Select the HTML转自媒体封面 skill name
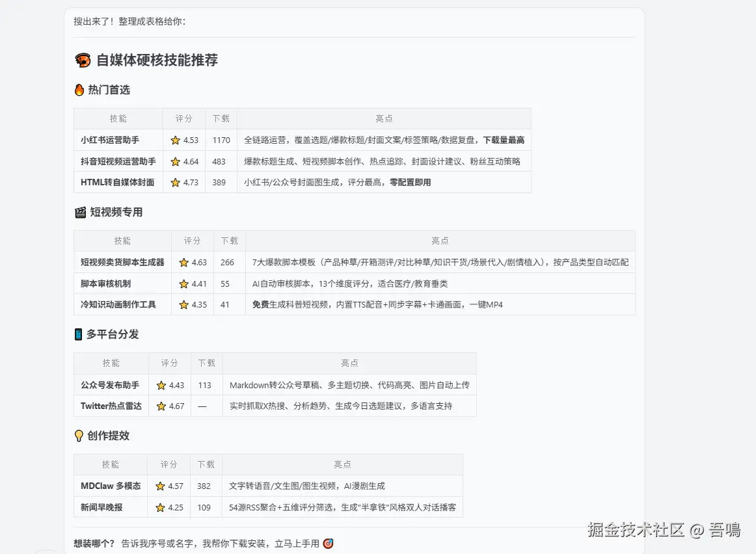The width and height of the screenshot is (756, 554). click(118, 182)
